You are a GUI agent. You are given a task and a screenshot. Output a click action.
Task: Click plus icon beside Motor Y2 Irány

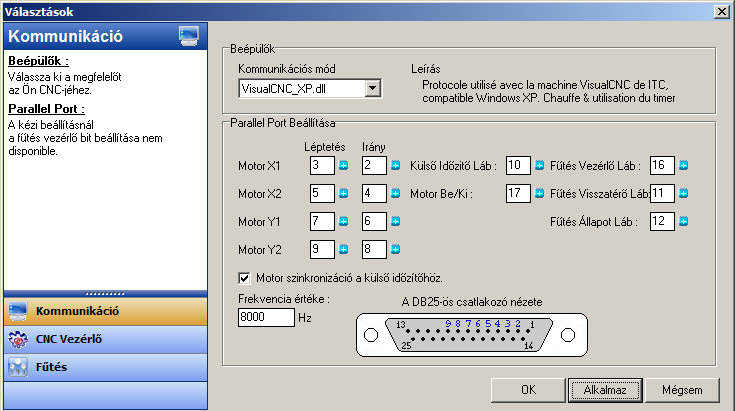[396, 250]
